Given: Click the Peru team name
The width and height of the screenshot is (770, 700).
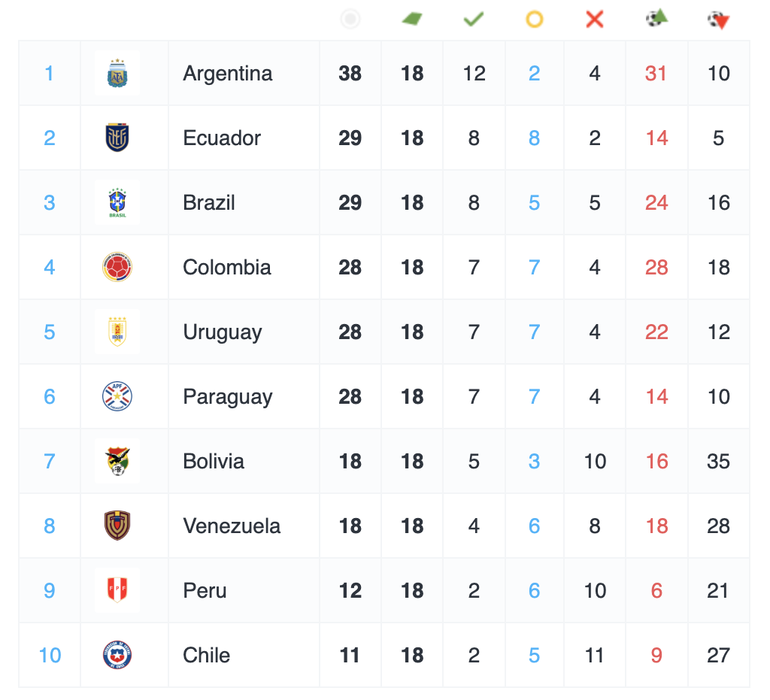Looking at the screenshot, I should tap(205, 591).
